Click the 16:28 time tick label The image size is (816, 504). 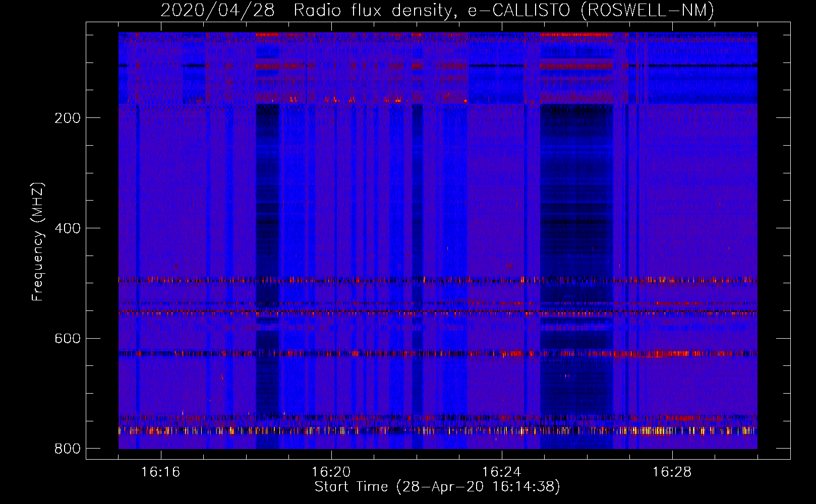[672, 472]
